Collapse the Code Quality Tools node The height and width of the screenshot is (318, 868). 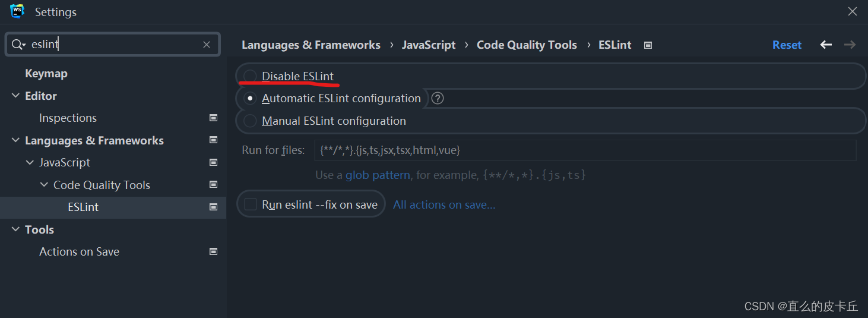click(44, 185)
